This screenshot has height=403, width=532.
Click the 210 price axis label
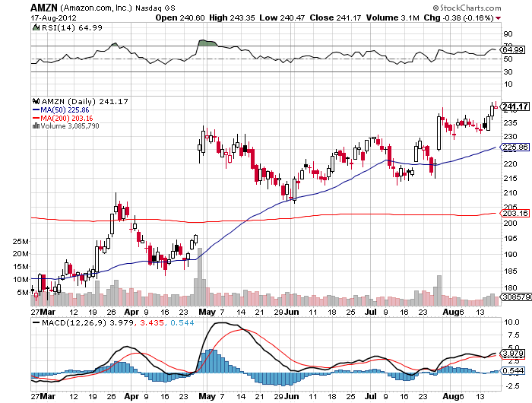pyautogui.click(x=510, y=193)
